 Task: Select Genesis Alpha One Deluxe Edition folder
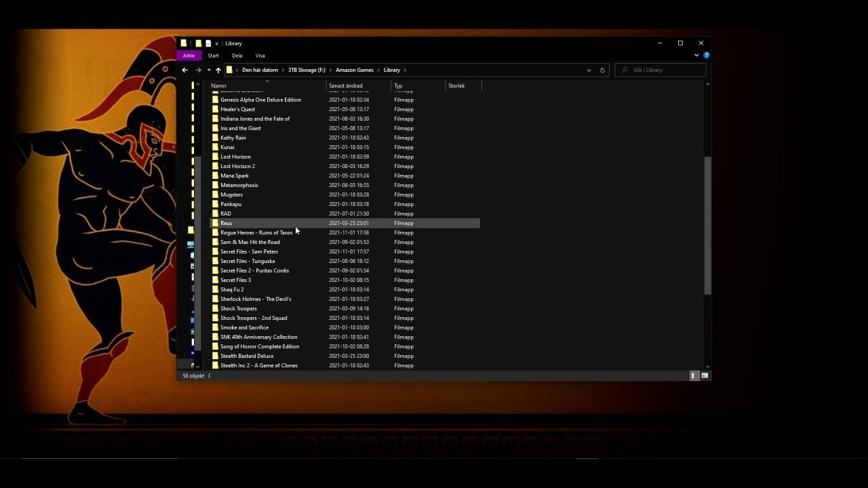[x=260, y=100]
